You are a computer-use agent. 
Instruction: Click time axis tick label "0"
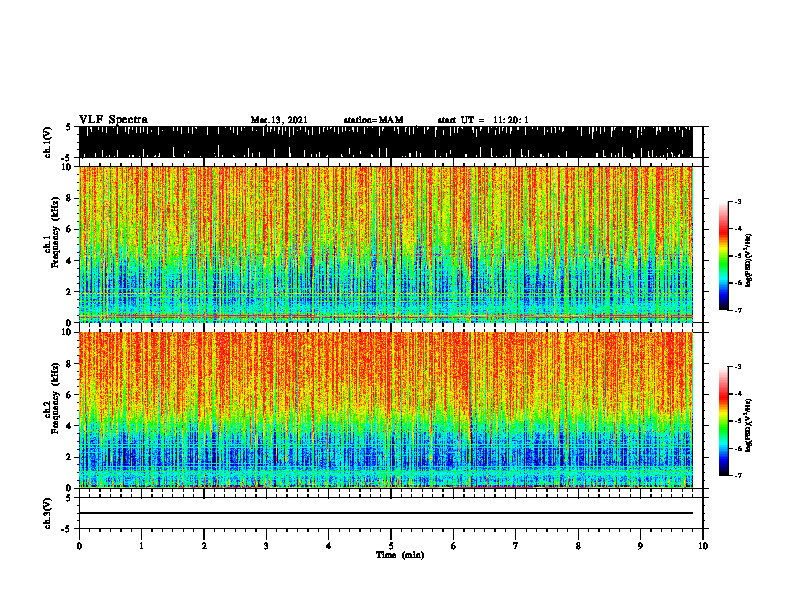pos(79,546)
